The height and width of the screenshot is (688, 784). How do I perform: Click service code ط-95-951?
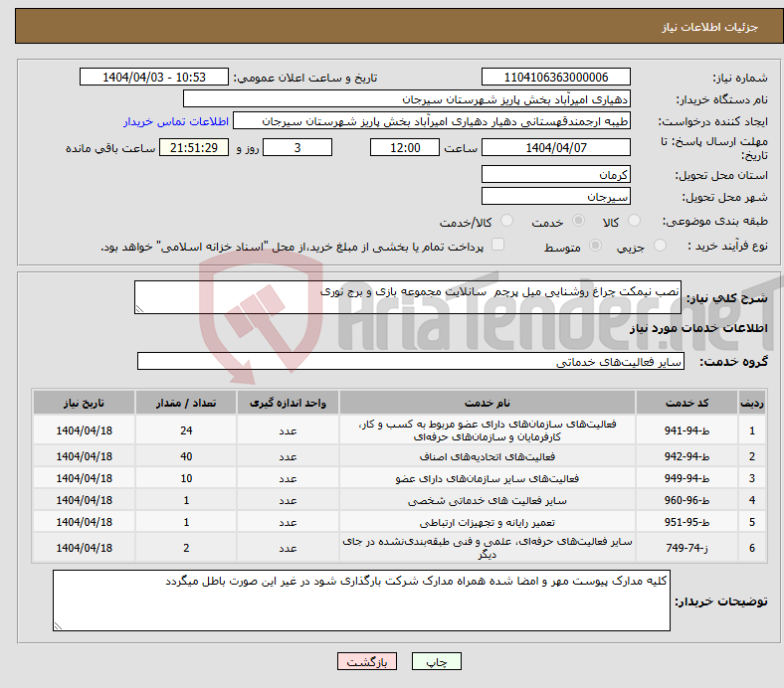(686, 522)
